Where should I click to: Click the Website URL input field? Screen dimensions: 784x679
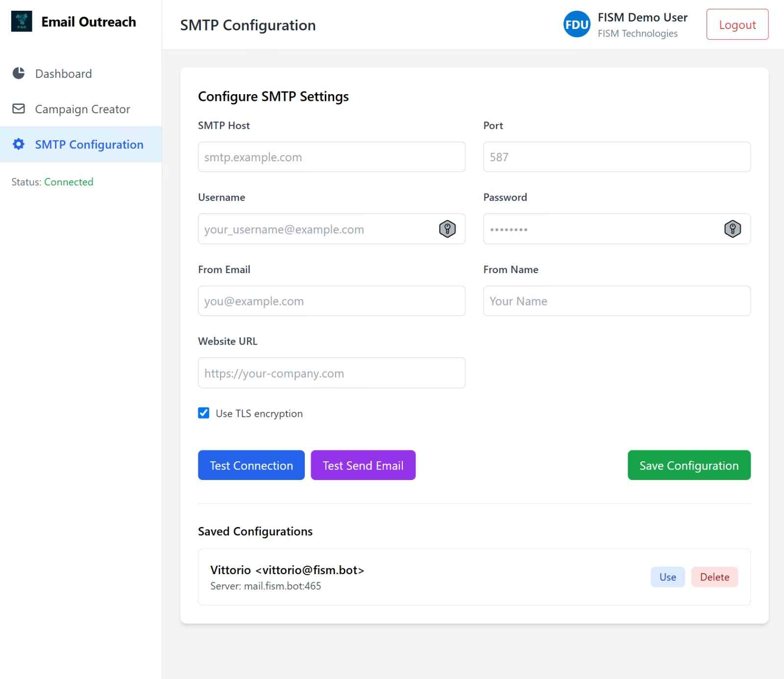[x=331, y=373]
